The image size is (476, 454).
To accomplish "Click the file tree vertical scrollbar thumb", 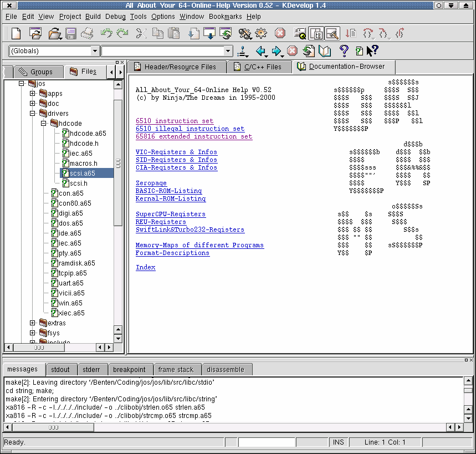I will pos(118,163).
